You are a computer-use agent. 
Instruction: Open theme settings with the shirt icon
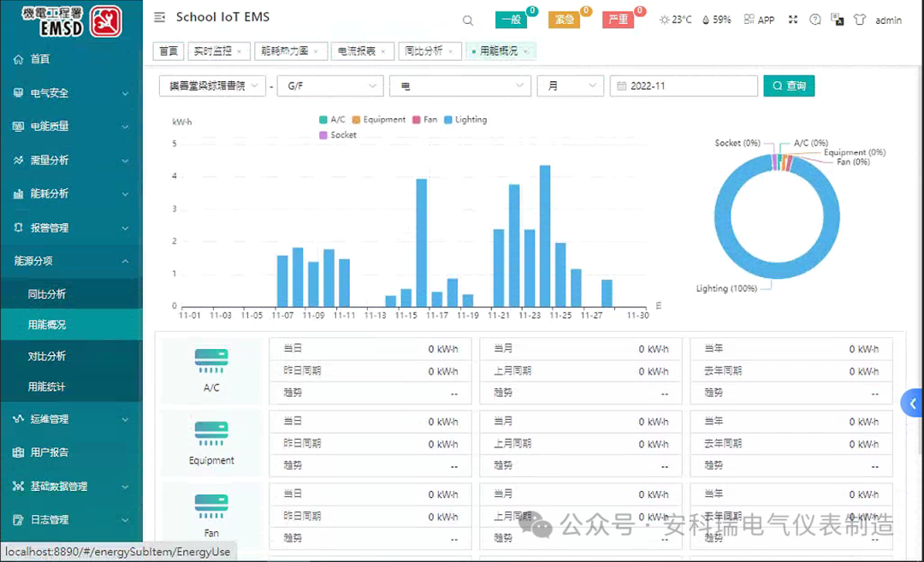pos(859,20)
